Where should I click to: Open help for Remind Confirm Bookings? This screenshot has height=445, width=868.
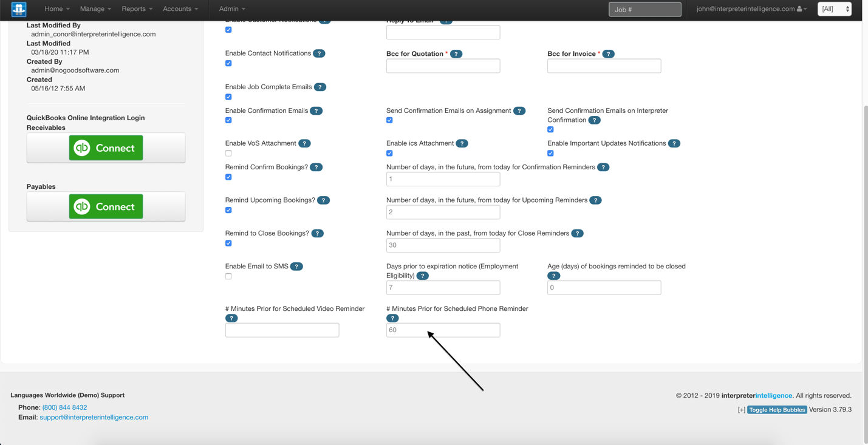click(x=316, y=167)
